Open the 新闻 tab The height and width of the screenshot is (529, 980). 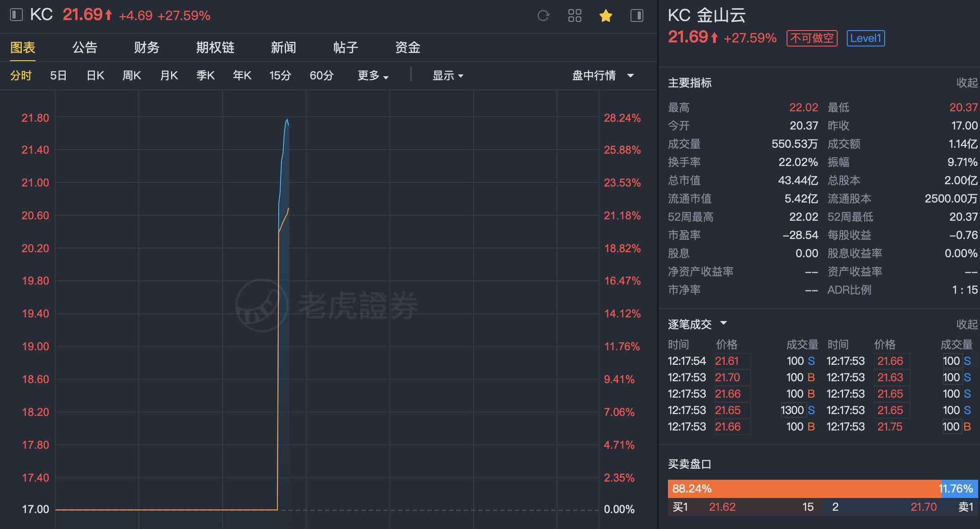pos(284,47)
